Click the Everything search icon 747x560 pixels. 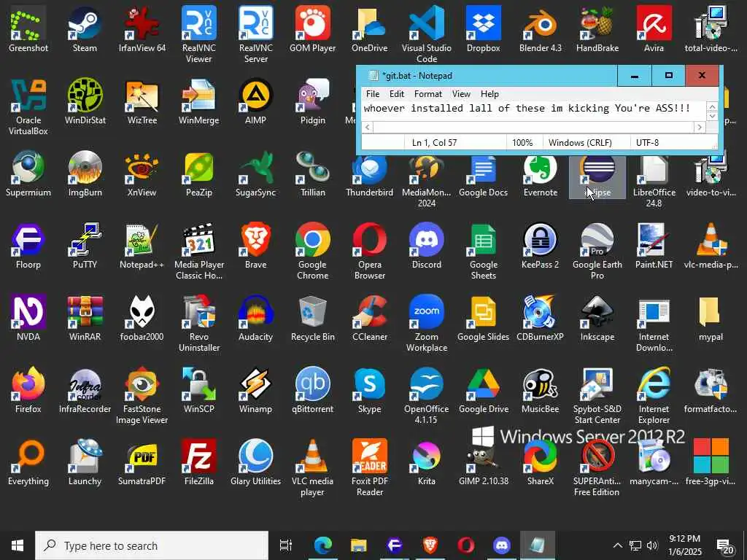[28, 462]
